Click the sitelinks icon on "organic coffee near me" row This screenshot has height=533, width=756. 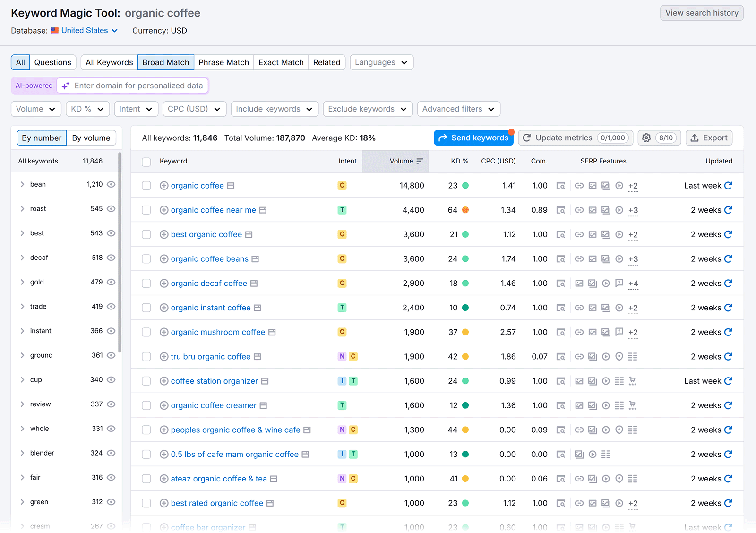coord(579,210)
